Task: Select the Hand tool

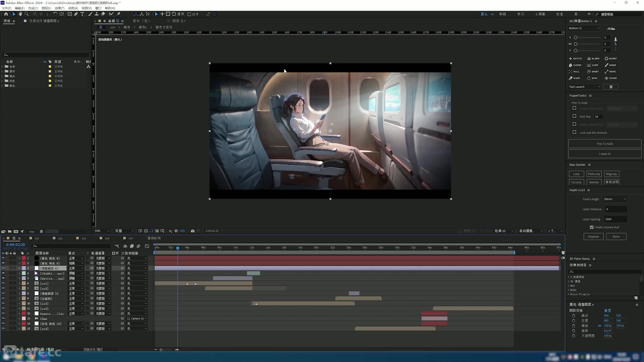Action: pos(20,14)
